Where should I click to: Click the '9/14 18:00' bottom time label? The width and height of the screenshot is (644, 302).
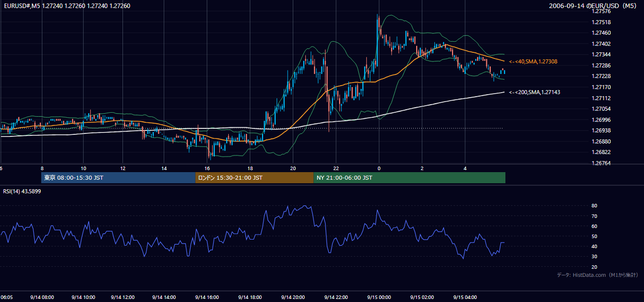click(x=250, y=297)
